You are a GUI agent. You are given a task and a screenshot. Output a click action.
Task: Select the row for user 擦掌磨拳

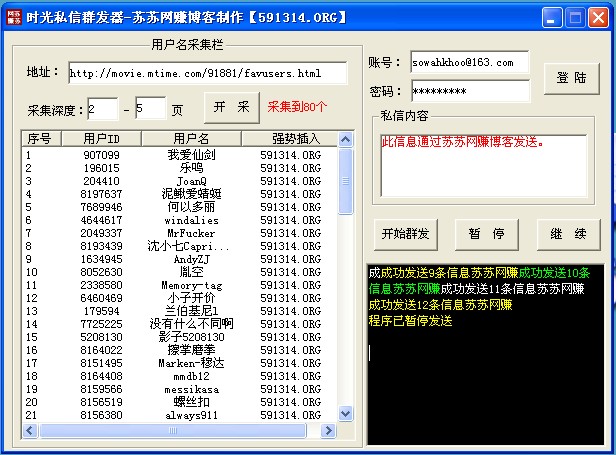click(180, 350)
